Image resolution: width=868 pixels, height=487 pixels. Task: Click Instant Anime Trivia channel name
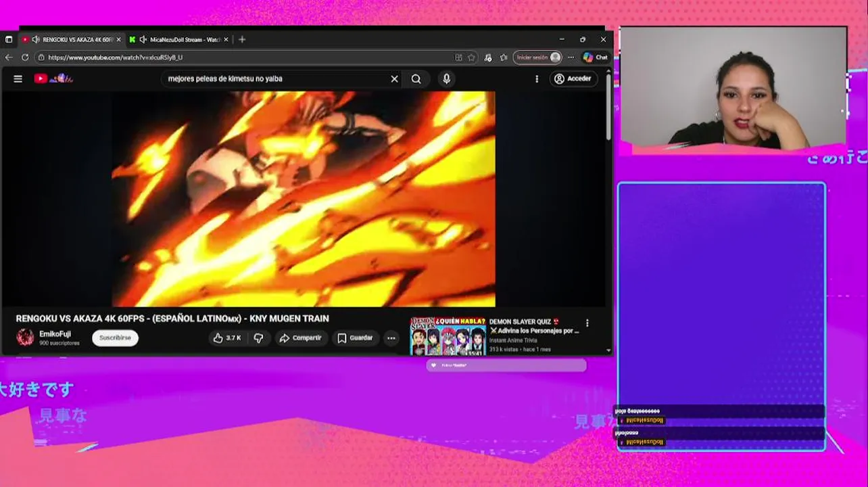pyautogui.click(x=514, y=340)
